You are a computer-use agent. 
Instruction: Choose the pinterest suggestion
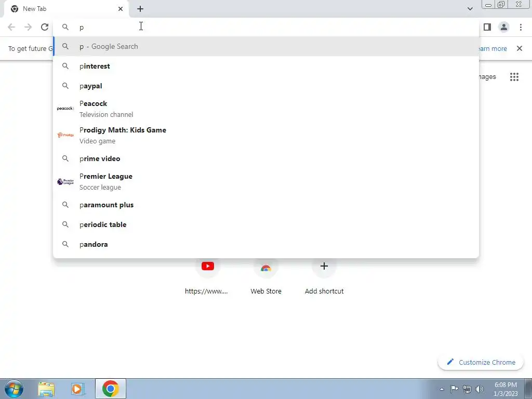click(x=266, y=66)
